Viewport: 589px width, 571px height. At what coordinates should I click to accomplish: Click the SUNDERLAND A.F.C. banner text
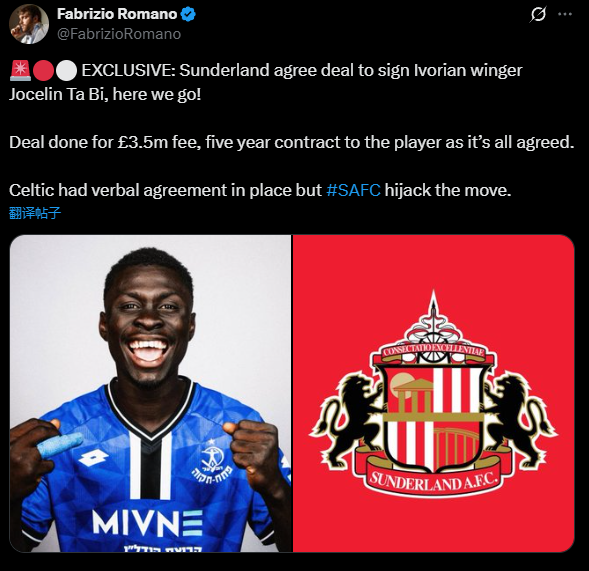click(x=433, y=481)
